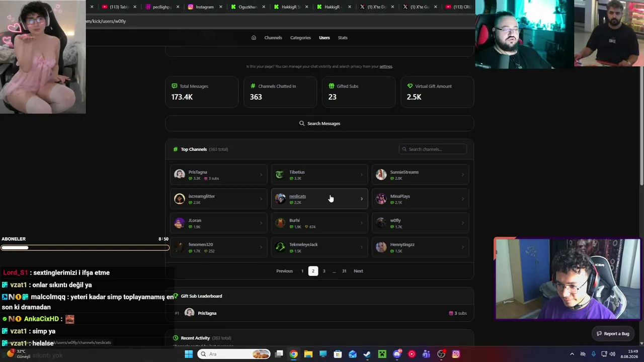Expand the w0fly channel row arrow

463,223
